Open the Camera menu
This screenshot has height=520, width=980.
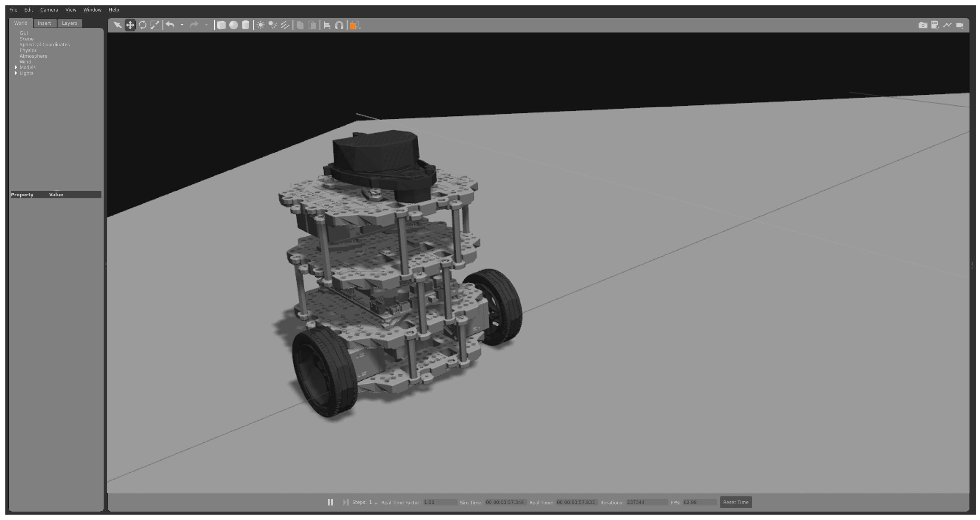49,10
